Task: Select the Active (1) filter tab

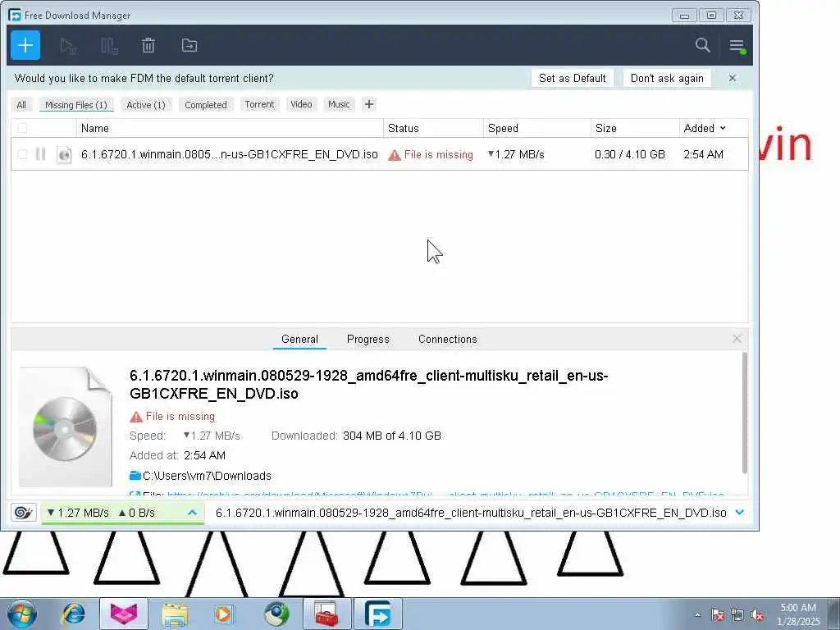Action: 146,104
